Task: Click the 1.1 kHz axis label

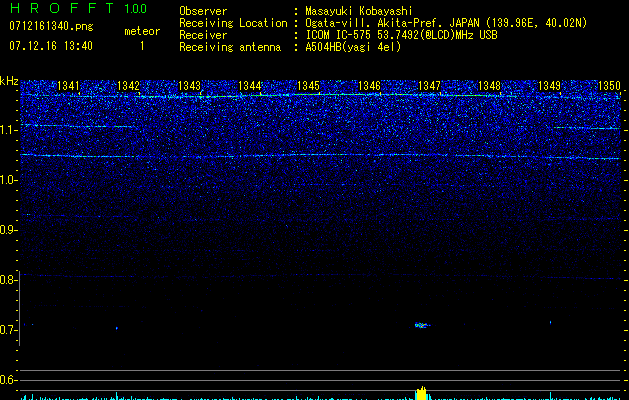Action: [9, 130]
